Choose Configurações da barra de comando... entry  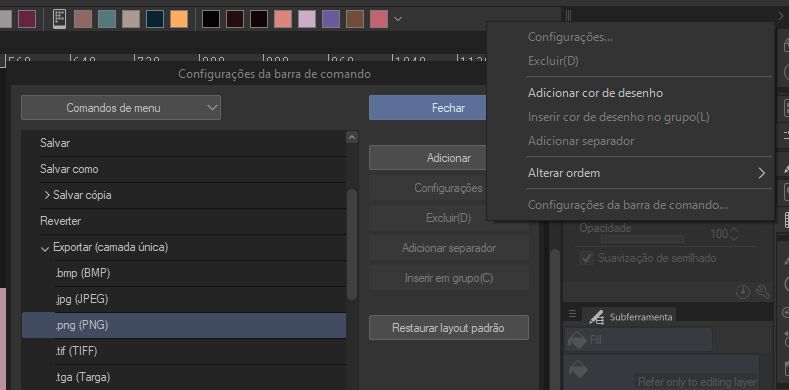tap(627, 205)
